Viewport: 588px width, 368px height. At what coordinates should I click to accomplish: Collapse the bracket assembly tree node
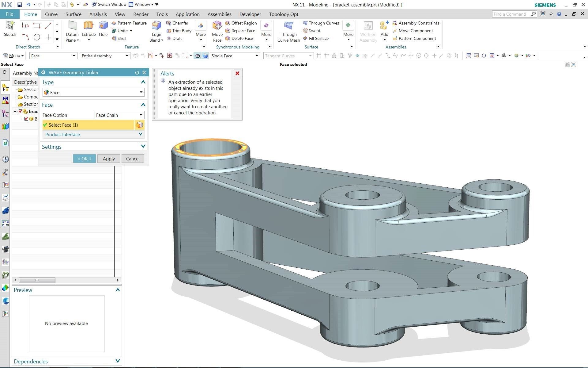[x=15, y=112]
